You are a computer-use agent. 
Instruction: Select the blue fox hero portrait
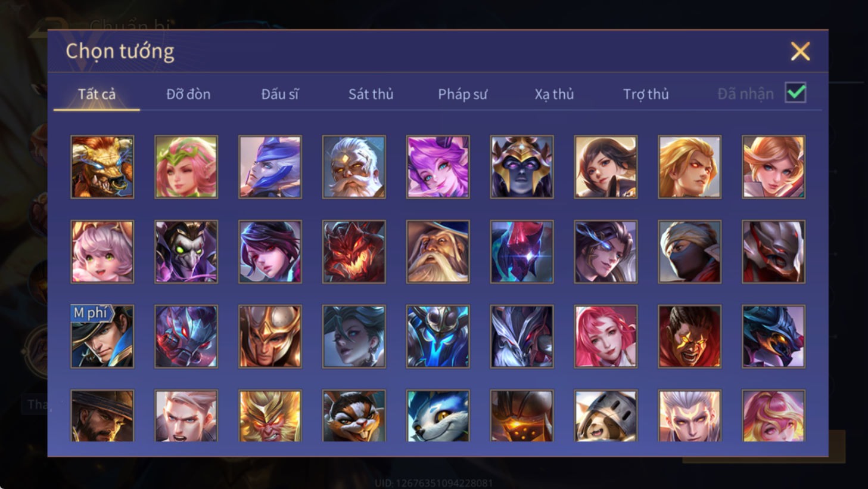tap(438, 416)
